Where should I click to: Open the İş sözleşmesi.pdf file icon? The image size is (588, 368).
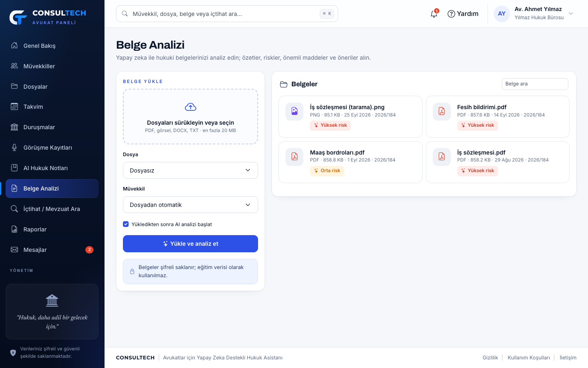[x=442, y=157]
